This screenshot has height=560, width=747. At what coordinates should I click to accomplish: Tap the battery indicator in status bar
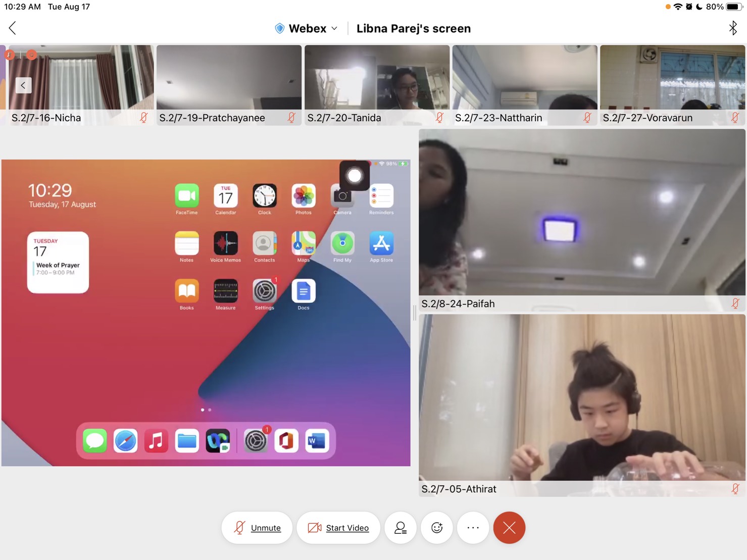pyautogui.click(x=735, y=7)
